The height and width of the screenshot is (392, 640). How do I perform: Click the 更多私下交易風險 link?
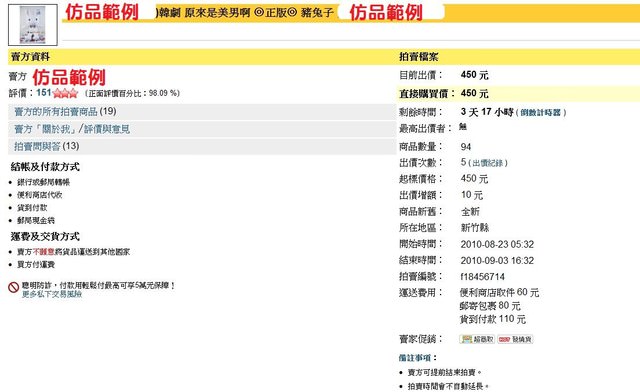[x=52, y=294]
